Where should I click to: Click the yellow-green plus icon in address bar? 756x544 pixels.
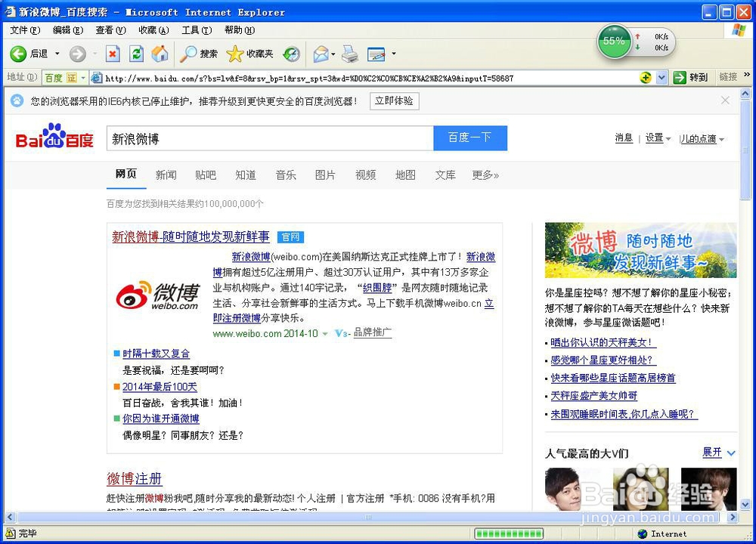click(645, 77)
